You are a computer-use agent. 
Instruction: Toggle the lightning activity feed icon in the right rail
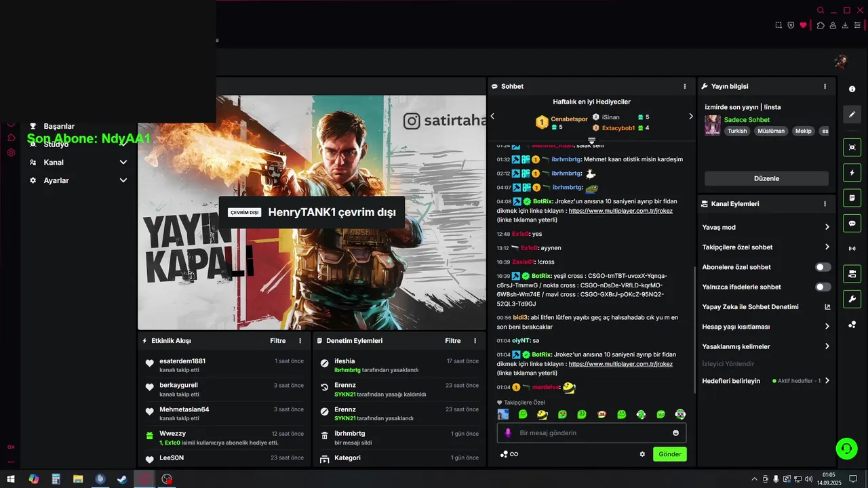(x=852, y=173)
